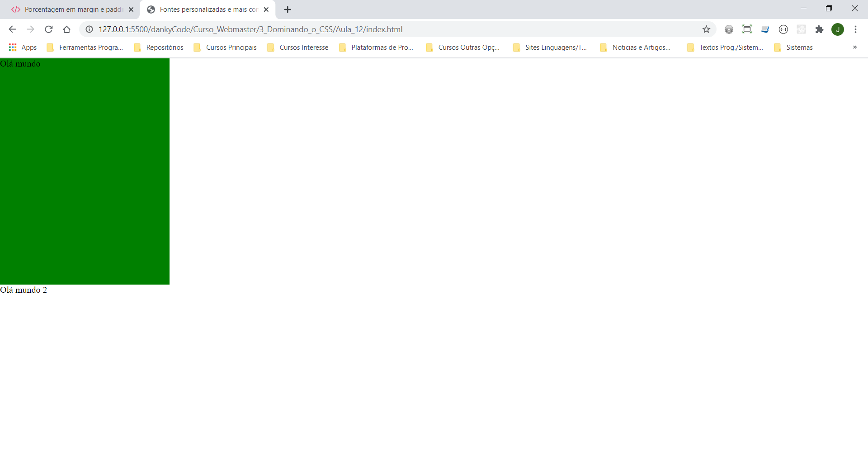The height and width of the screenshot is (466, 868).
Task: Open the profile avatar J
Action: coord(838,29)
